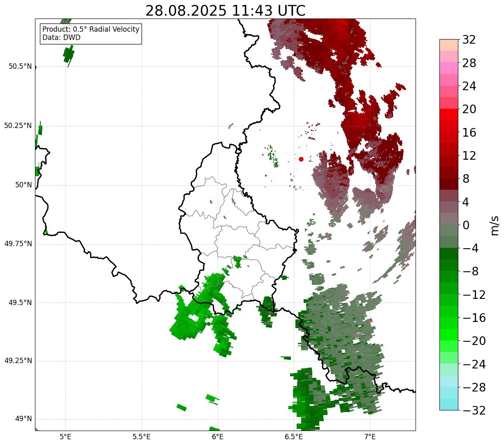Image resolution: width=504 pixels, height=445 pixels.
Task: Click the 49.5°N latitude label
Action: (x=20, y=303)
